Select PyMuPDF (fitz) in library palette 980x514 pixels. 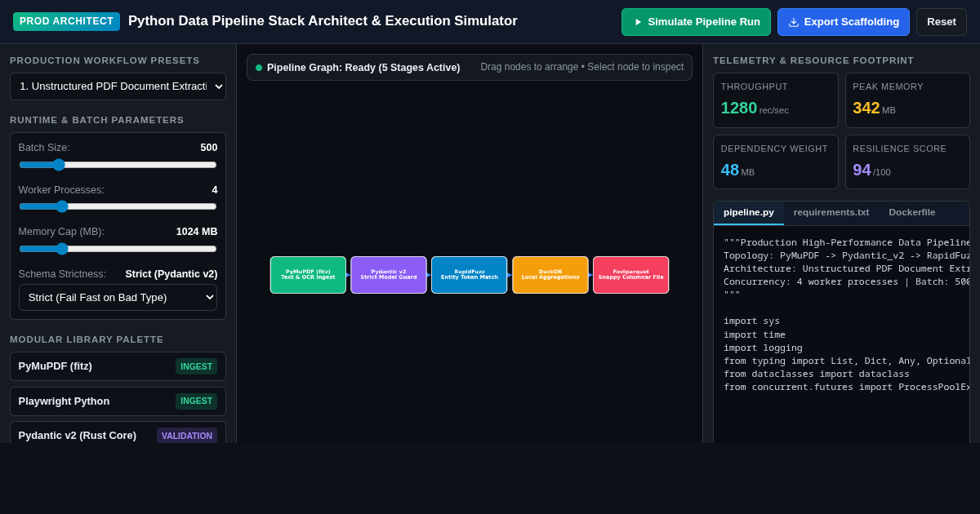coord(118,366)
